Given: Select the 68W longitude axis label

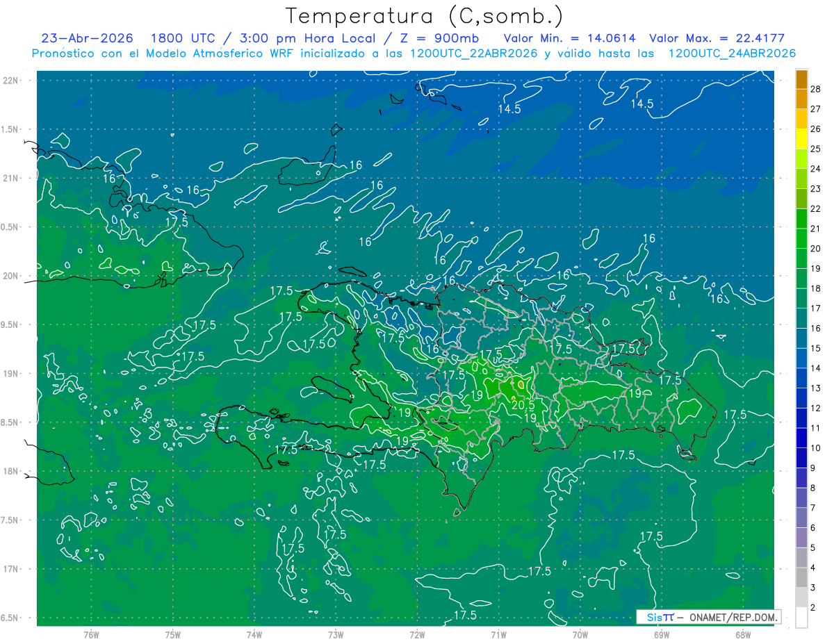Looking at the screenshot, I should [x=743, y=635].
